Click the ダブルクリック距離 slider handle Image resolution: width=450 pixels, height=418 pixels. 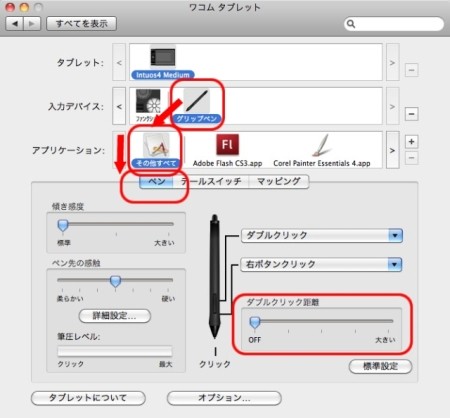[x=255, y=322]
